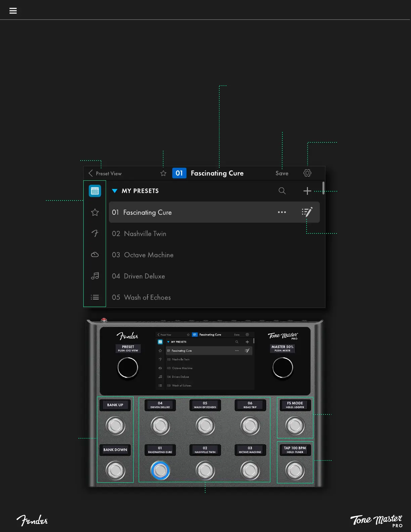Open the three-dots menu for Fascinating Cure
Screen dimensions: 411x532
[282, 212]
